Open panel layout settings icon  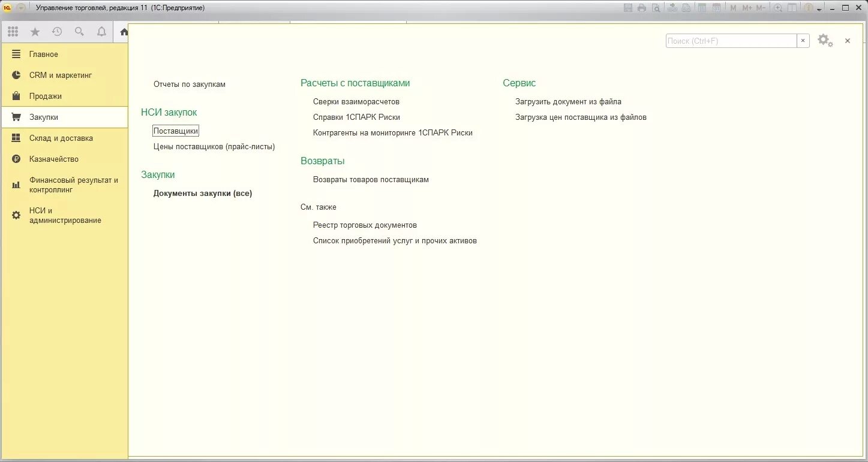(792, 8)
